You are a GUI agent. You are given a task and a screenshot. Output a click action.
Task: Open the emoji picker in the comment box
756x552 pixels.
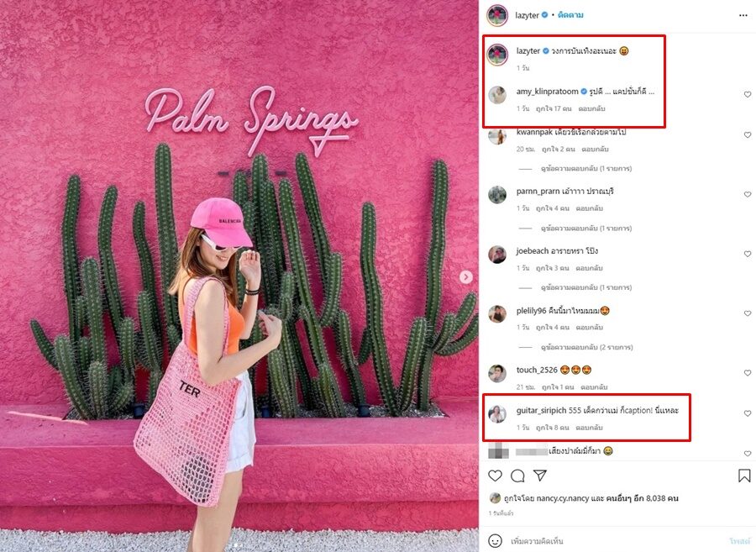click(495, 540)
